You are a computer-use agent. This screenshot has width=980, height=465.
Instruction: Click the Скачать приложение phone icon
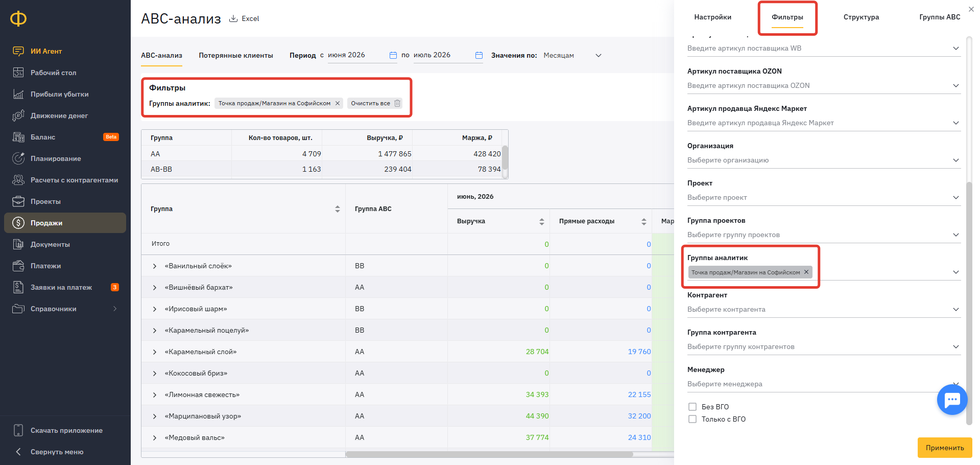[18, 430]
